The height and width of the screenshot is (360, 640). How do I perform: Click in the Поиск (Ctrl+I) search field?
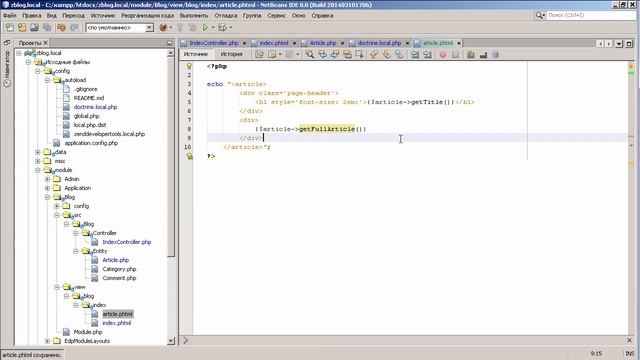coord(592,15)
